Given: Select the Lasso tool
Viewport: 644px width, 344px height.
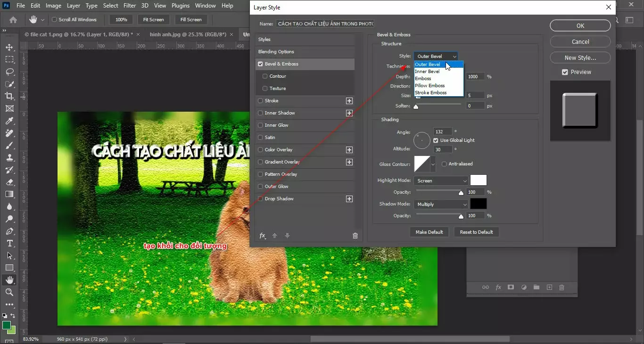Looking at the screenshot, I should tap(9, 72).
